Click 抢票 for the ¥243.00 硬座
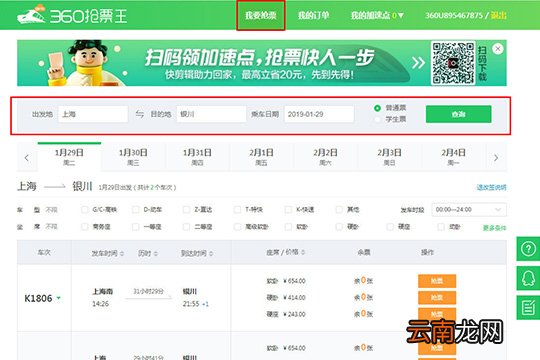This screenshot has height=360, width=540. (437, 314)
